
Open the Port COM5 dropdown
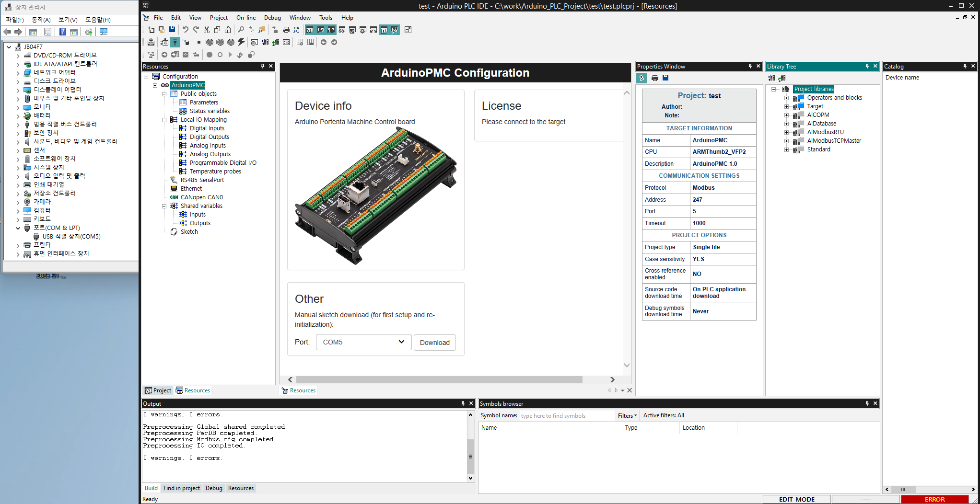coord(363,342)
